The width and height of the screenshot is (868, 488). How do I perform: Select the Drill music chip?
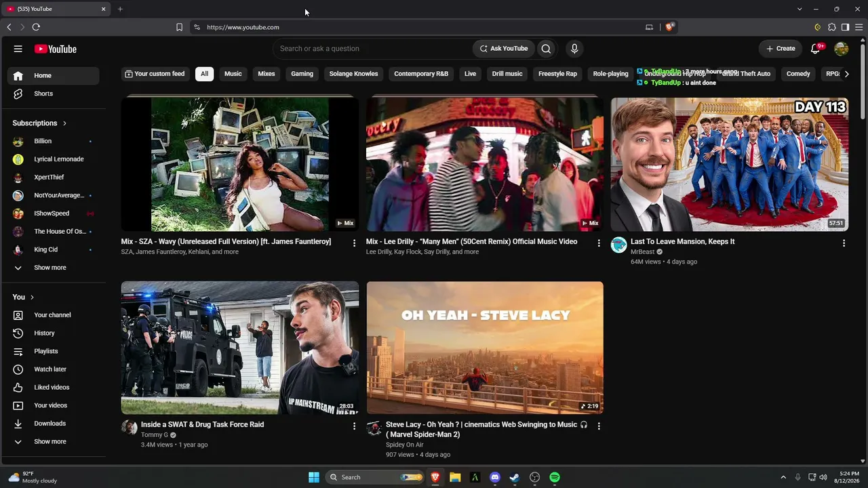click(x=507, y=74)
